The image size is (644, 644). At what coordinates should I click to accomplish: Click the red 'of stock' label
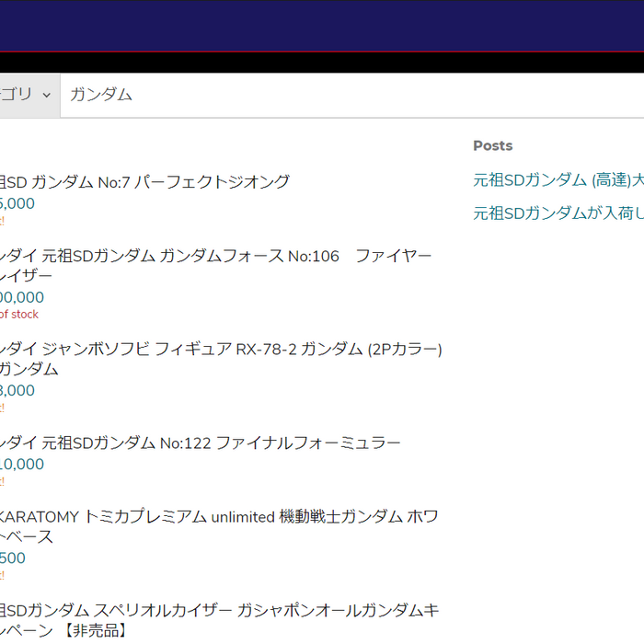(19, 315)
